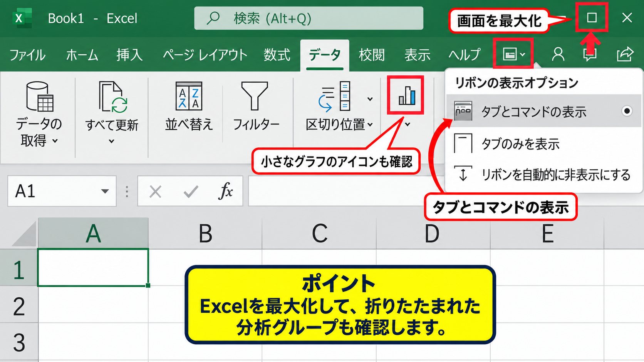Switch to the ページ レイアウト tab
Viewport: 644px width, 362px height.
(x=205, y=55)
